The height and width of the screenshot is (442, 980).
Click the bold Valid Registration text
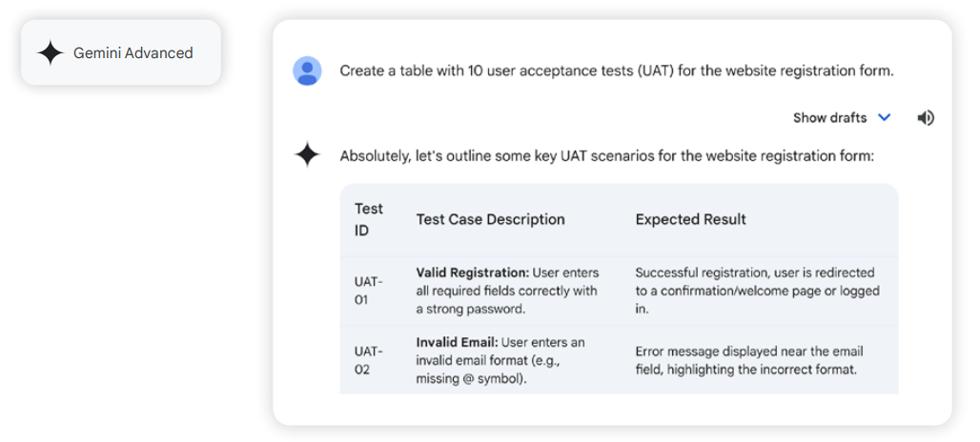coord(472,272)
